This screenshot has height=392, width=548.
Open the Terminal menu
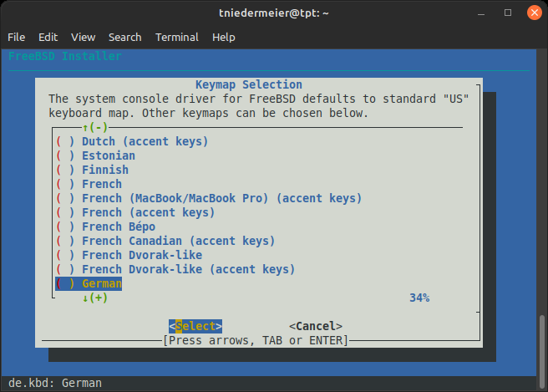point(177,37)
